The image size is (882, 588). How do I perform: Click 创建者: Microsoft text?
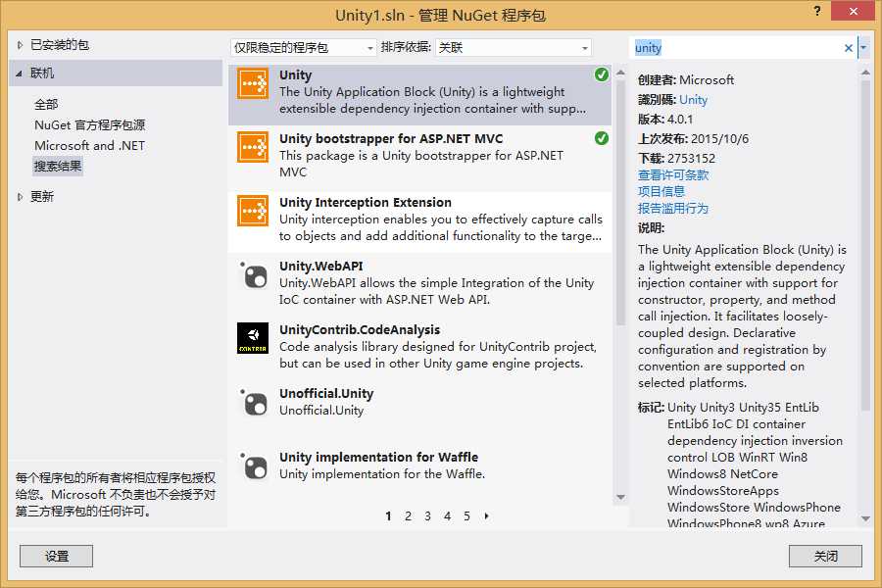coord(686,80)
